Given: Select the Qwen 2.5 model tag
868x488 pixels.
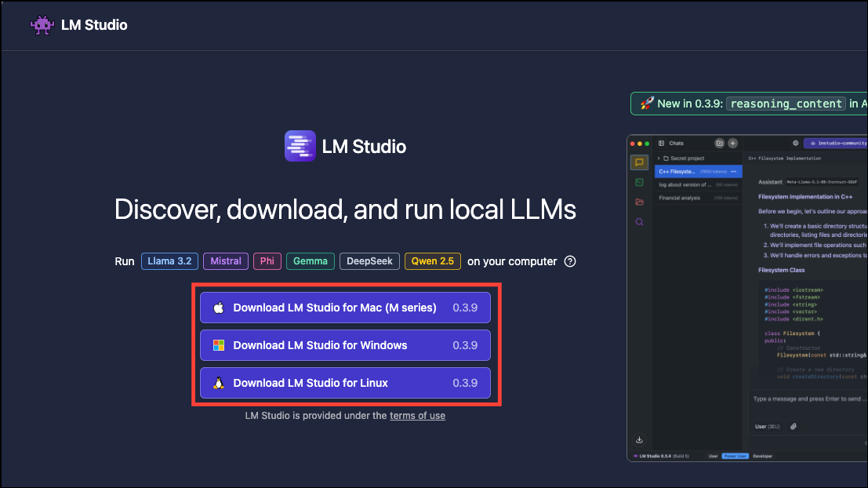Looking at the screenshot, I should click(432, 261).
